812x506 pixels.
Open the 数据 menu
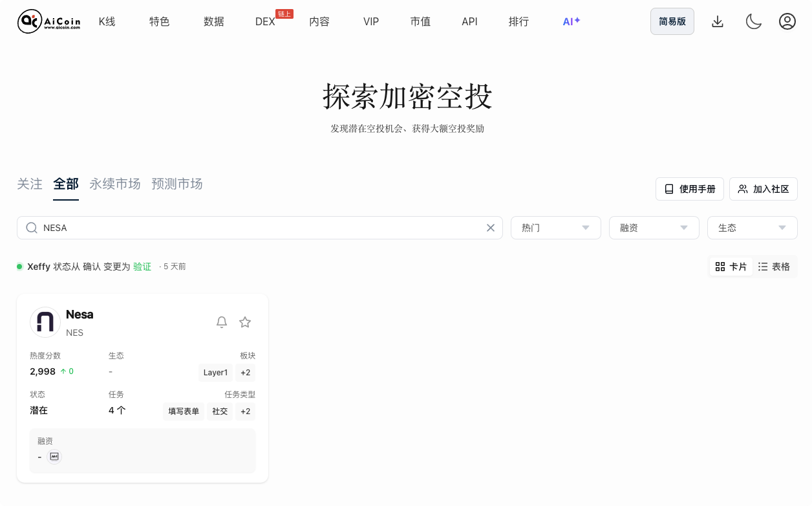pos(214,21)
